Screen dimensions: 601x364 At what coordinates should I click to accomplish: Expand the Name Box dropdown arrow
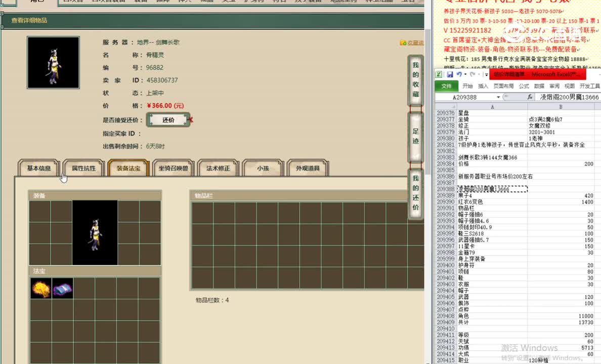coord(498,98)
